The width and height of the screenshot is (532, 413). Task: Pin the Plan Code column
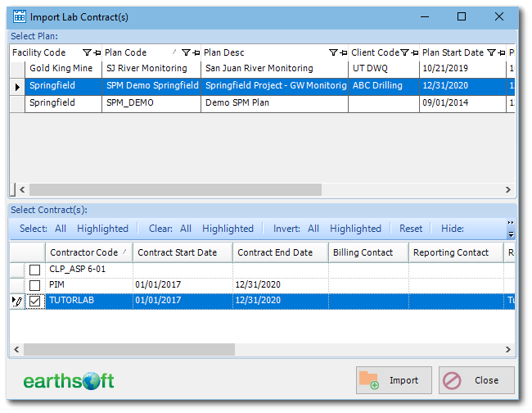(x=196, y=52)
